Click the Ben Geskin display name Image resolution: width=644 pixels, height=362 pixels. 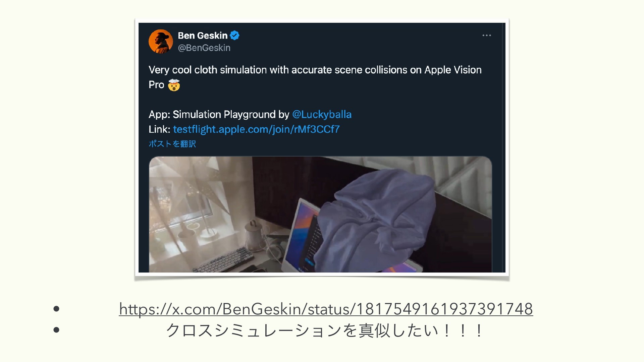[203, 36]
